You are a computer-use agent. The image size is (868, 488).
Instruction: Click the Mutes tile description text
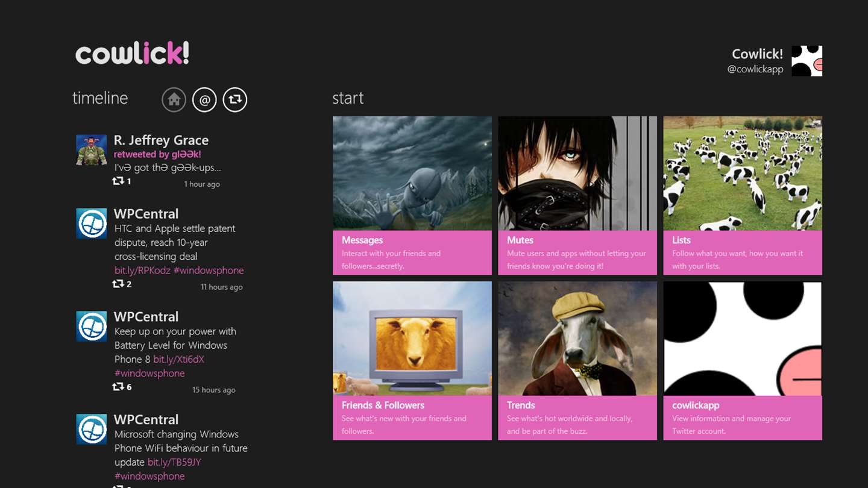tap(576, 260)
